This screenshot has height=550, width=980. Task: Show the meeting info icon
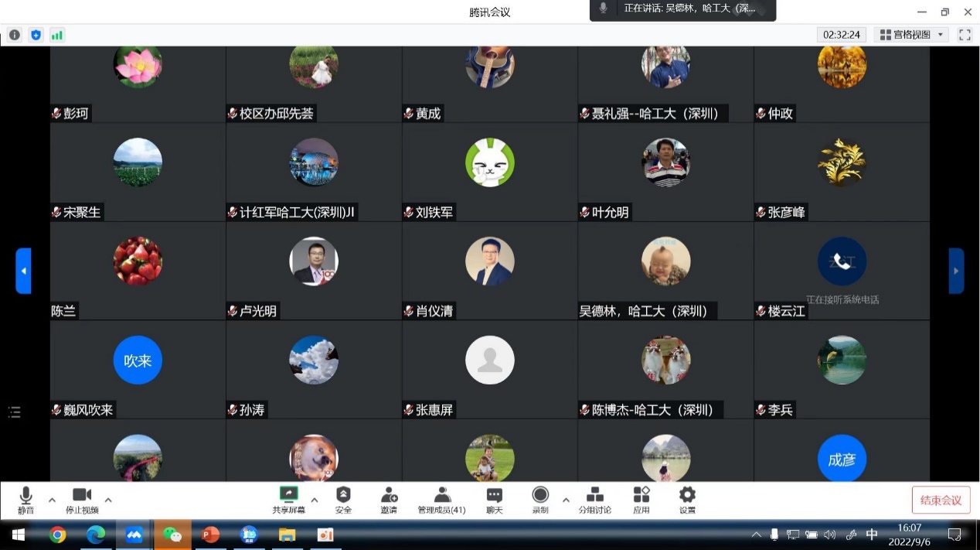15,35
